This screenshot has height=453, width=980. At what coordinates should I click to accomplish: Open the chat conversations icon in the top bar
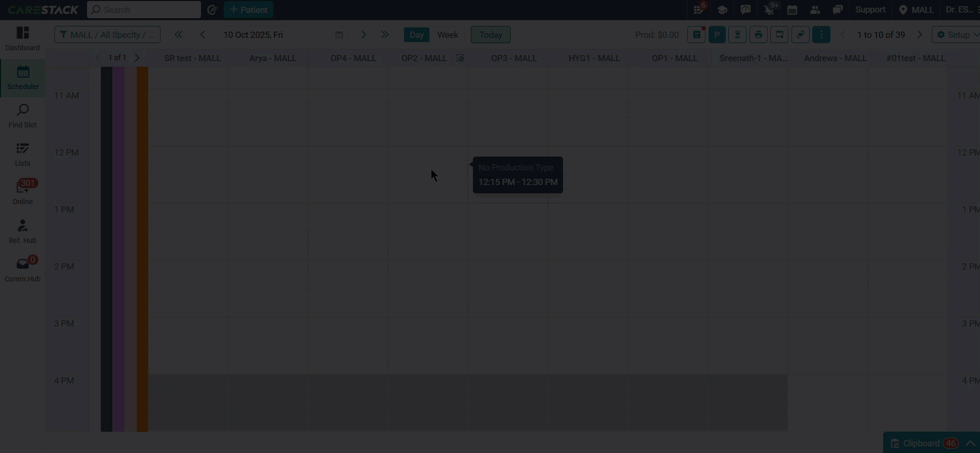[838, 10]
